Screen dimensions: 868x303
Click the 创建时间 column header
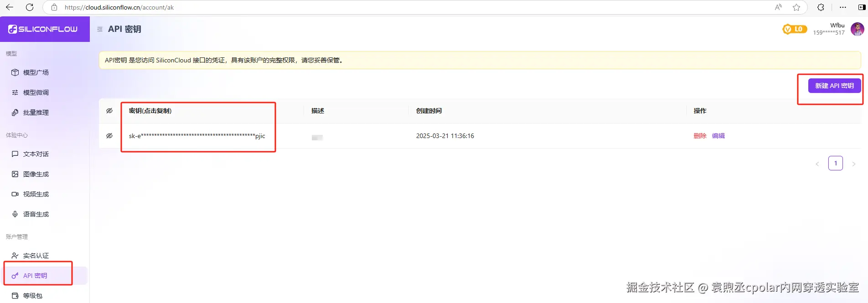click(x=429, y=111)
